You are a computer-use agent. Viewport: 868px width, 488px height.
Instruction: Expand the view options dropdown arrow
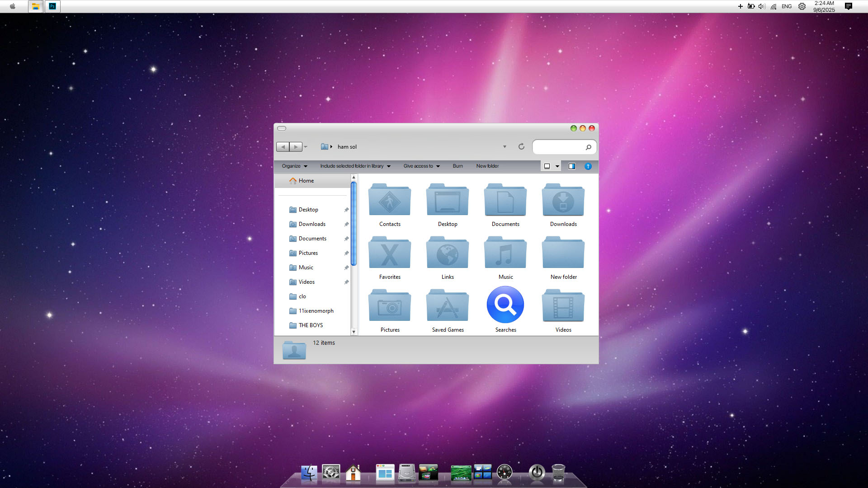[557, 166]
